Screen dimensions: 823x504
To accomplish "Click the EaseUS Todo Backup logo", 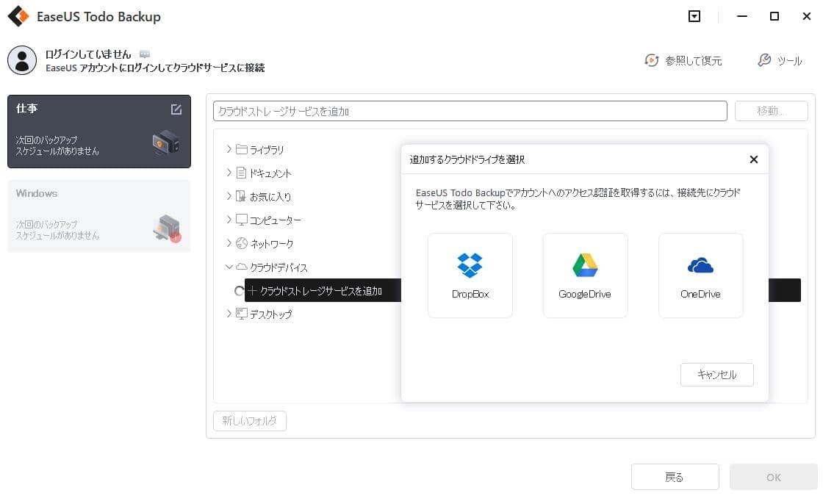I will (x=17, y=15).
